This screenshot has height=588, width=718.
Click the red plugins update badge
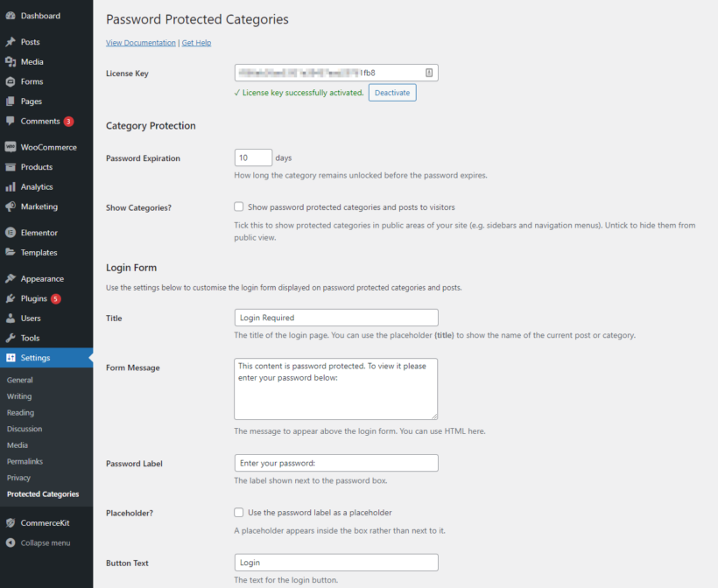click(55, 298)
